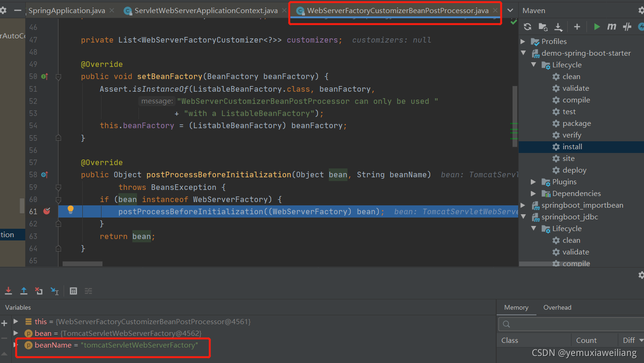Image resolution: width=644 pixels, height=363 pixels.
Task: Collapse Lifecycle under demo-spring-boot-starter
Action: tap(534, 65)
